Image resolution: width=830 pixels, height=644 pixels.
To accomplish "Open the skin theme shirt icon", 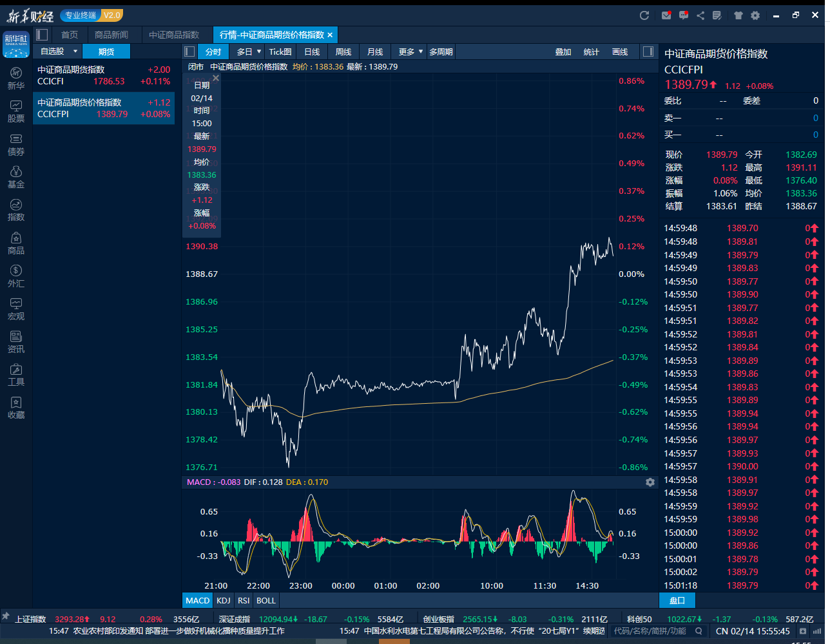I will click(x=738, y=15).
